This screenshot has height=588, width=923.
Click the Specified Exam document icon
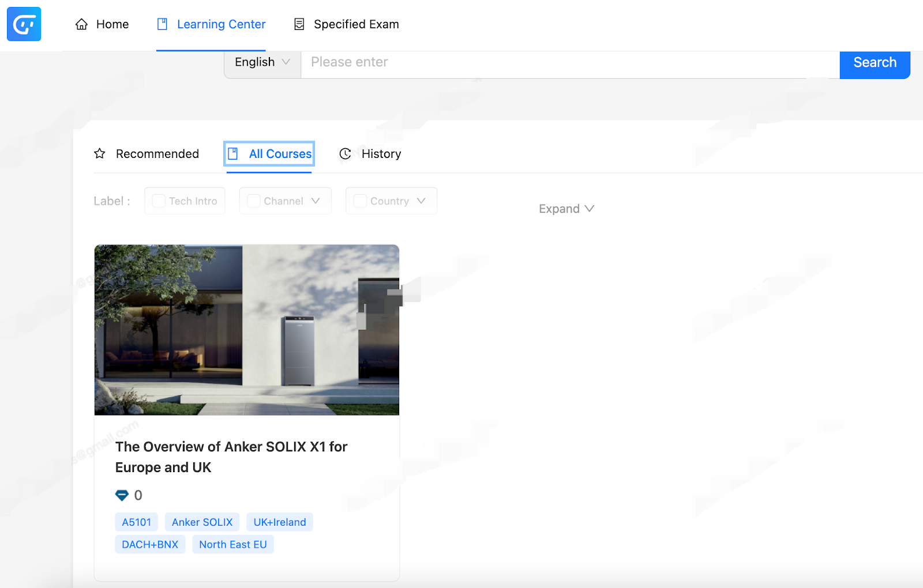point(299,24)
